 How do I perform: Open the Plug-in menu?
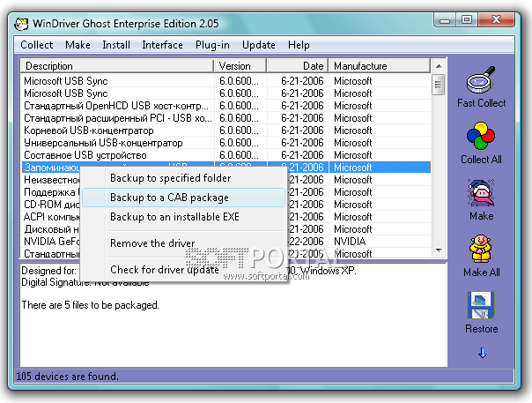212,45
